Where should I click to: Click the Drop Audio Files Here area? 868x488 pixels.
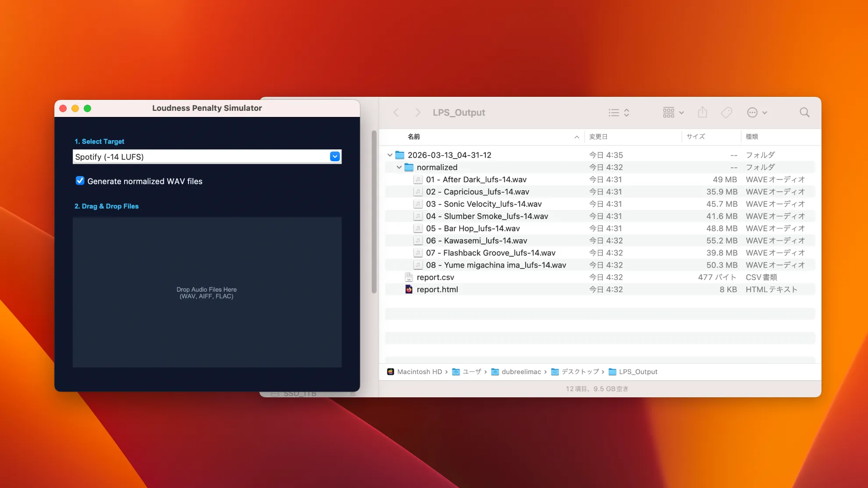(207, 292)
